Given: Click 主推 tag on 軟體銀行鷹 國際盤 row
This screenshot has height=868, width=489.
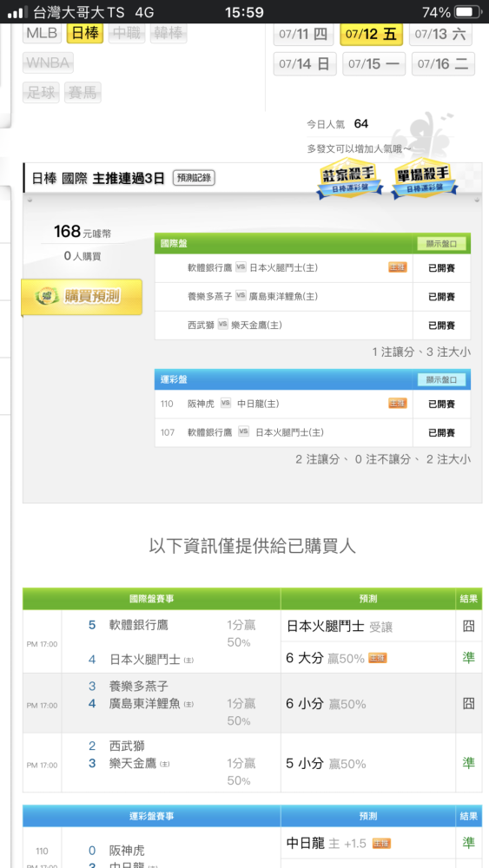Looking at the screenshot, I should [398, 267].
